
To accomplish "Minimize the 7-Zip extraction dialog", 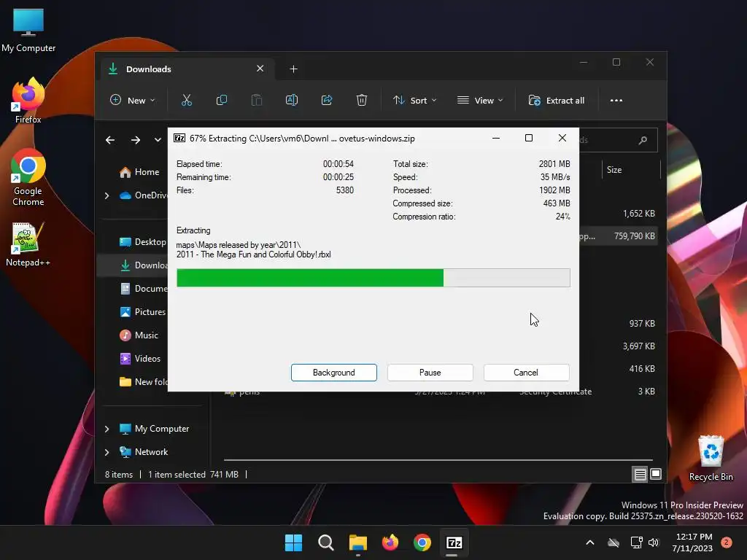I will click(x=496, y=138).
